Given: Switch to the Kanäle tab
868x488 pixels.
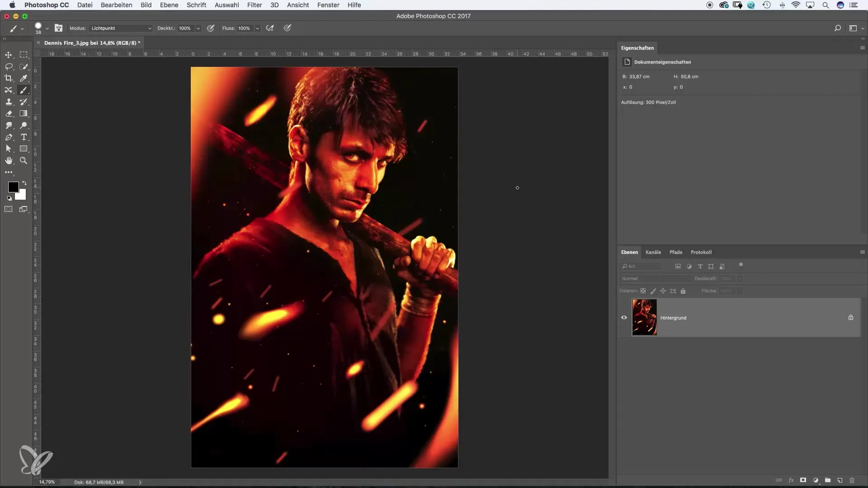Looking at the screenshot, I should tap(653, 252).
